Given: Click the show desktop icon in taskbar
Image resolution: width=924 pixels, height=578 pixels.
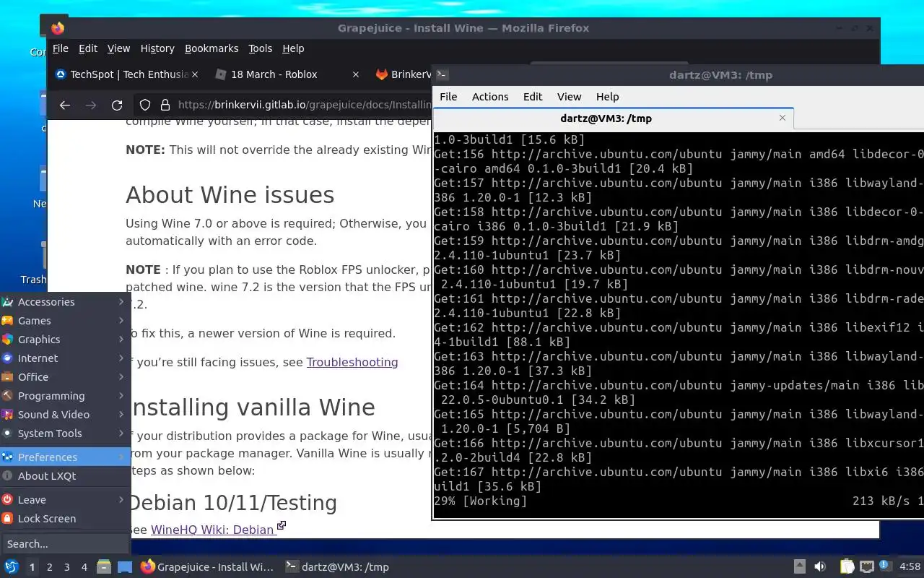Looking at the screenshot, I should [125, 567].
